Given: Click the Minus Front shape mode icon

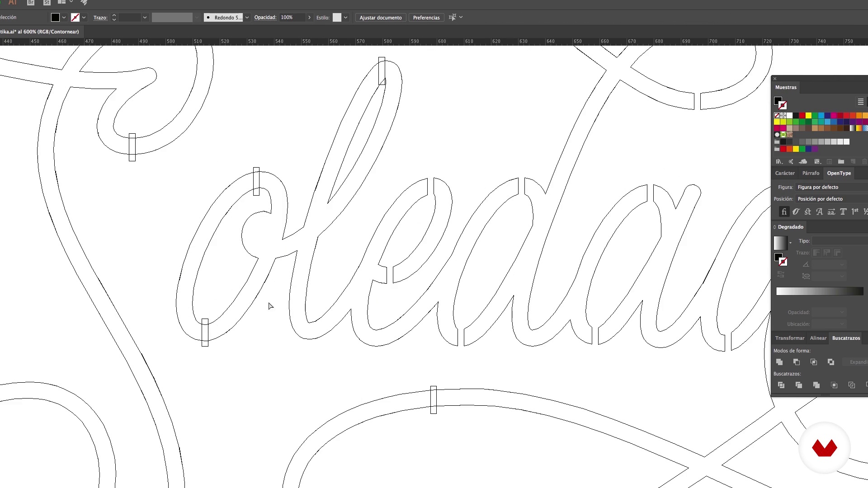Looking at the screenshot, I should click(x=797, y=362).
